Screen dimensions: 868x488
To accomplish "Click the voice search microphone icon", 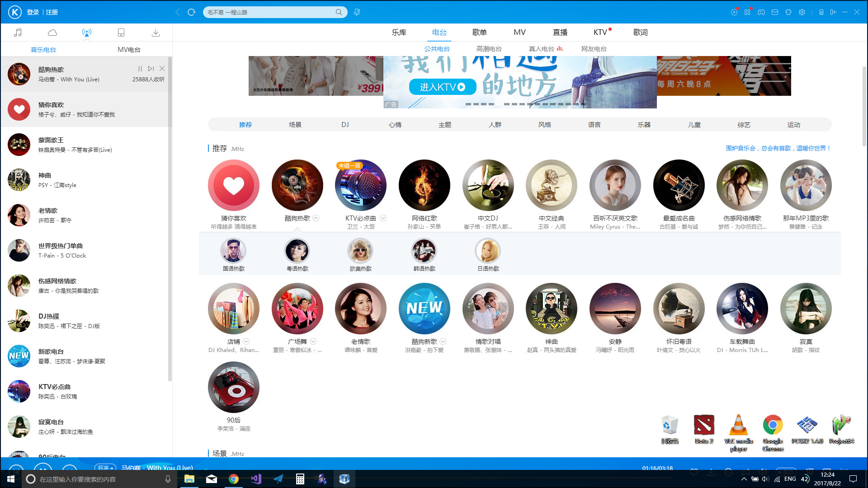I will (x=357, y=12).
